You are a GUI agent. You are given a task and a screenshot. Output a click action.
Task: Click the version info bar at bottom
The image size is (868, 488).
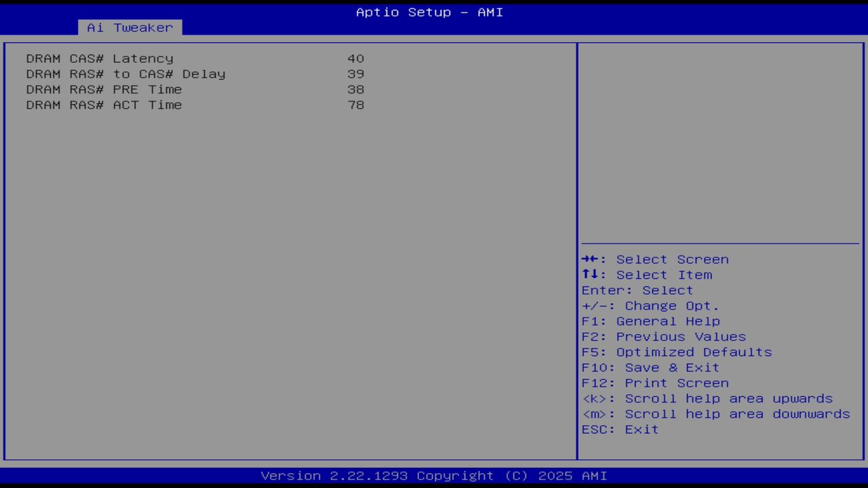(x=429, y=475)
